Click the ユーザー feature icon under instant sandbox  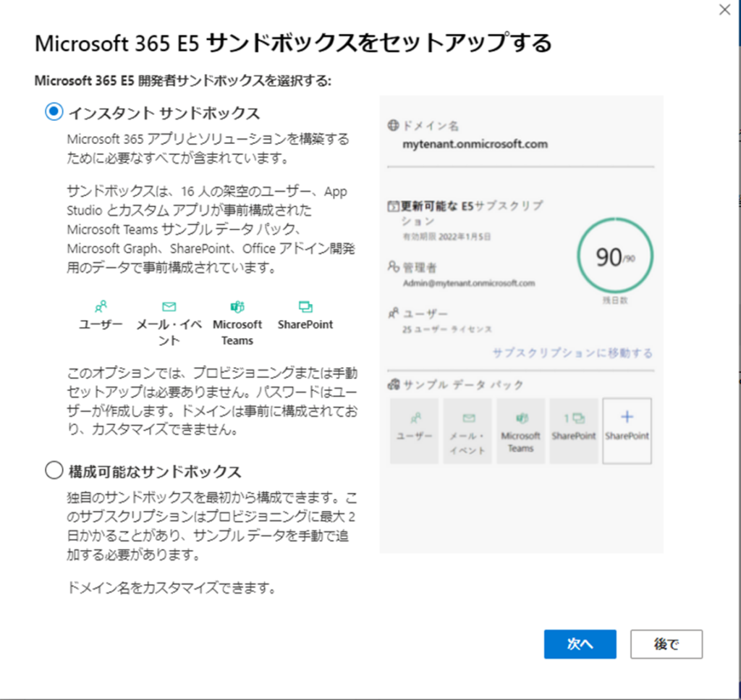tap(100, 305)
